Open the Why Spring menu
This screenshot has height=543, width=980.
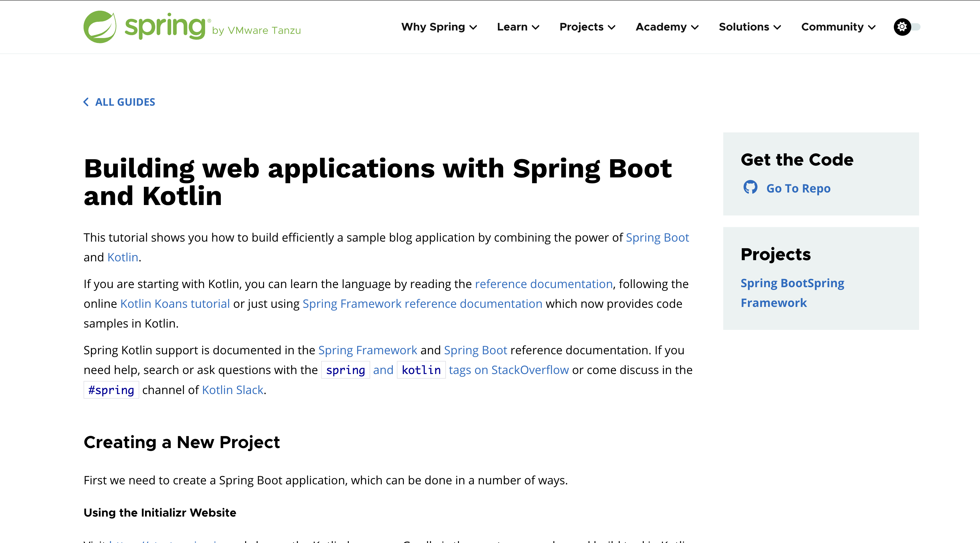click(x=439, y=27)
